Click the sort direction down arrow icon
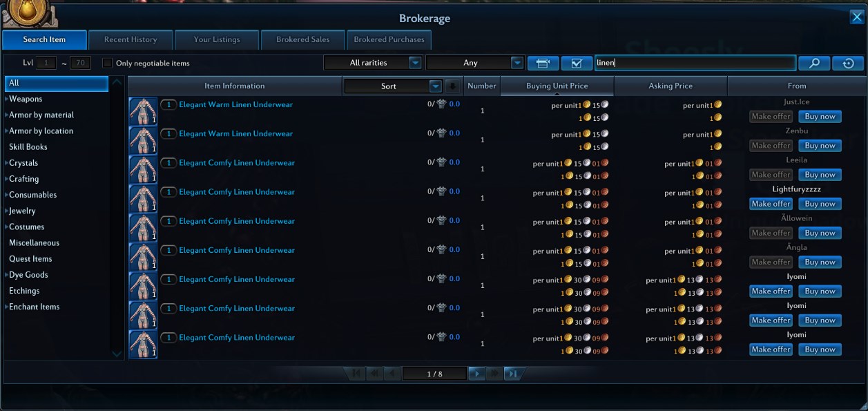This screenshot has width=868, height=411. [452, 86]
